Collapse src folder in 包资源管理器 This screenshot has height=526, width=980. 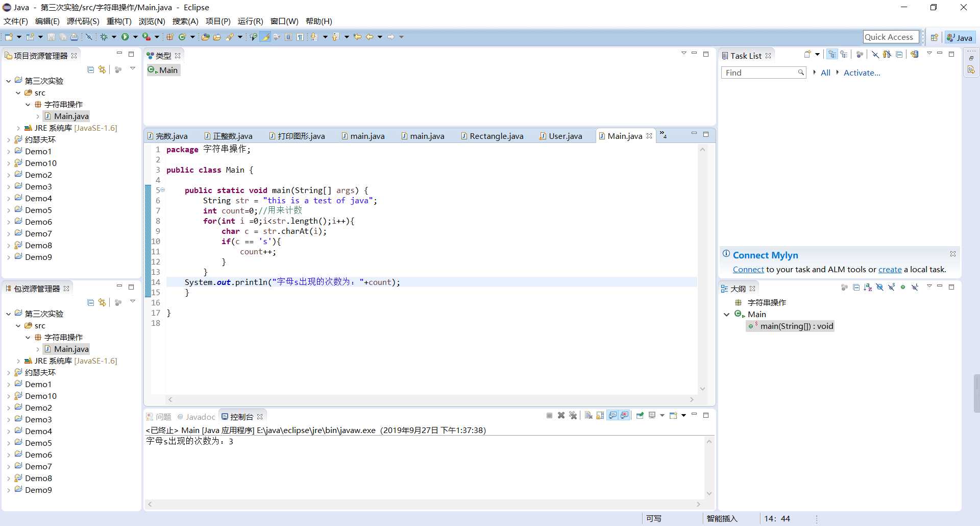18,326
